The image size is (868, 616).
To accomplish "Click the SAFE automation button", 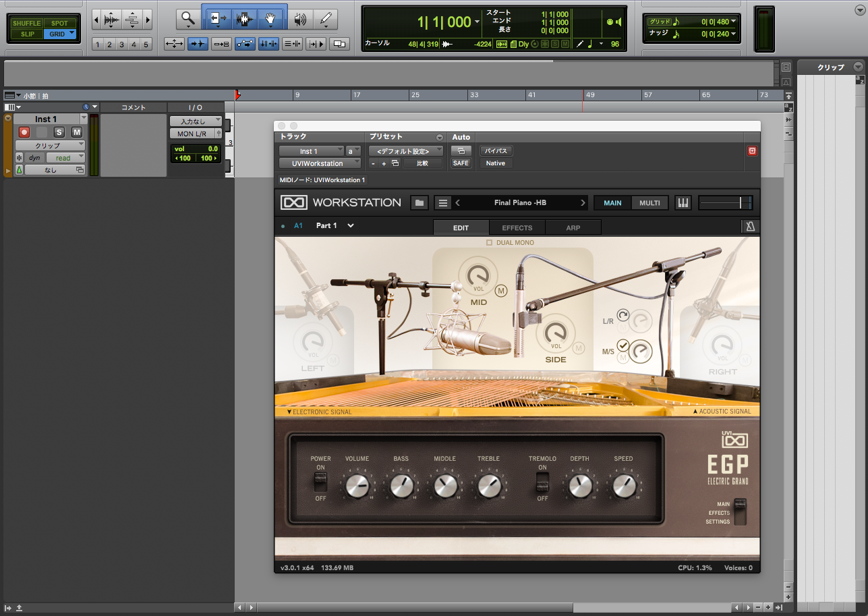I will (x=461, y=163).
